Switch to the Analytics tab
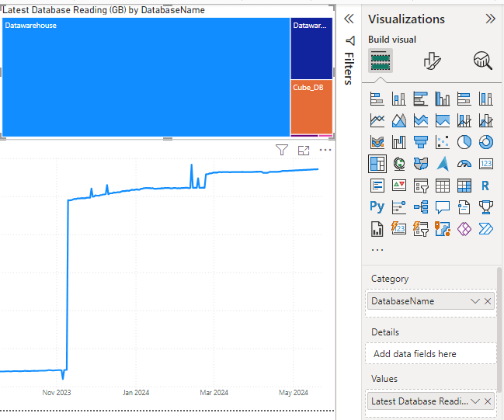Image resolution: width=504 pixels, height=420 pixels. point(483,61)
